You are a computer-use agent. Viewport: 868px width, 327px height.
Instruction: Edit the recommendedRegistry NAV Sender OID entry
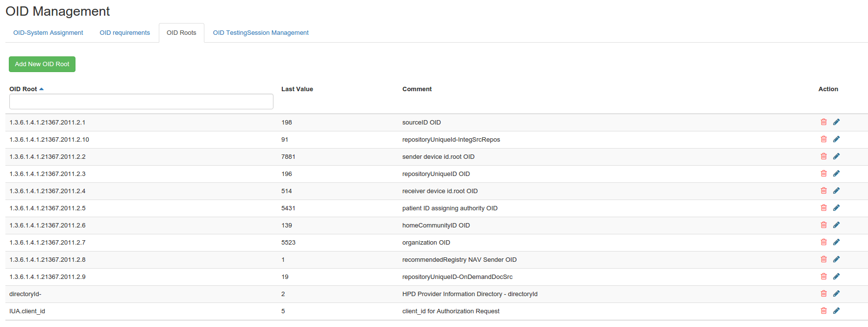pyautogui.click(x=836, y=259)
